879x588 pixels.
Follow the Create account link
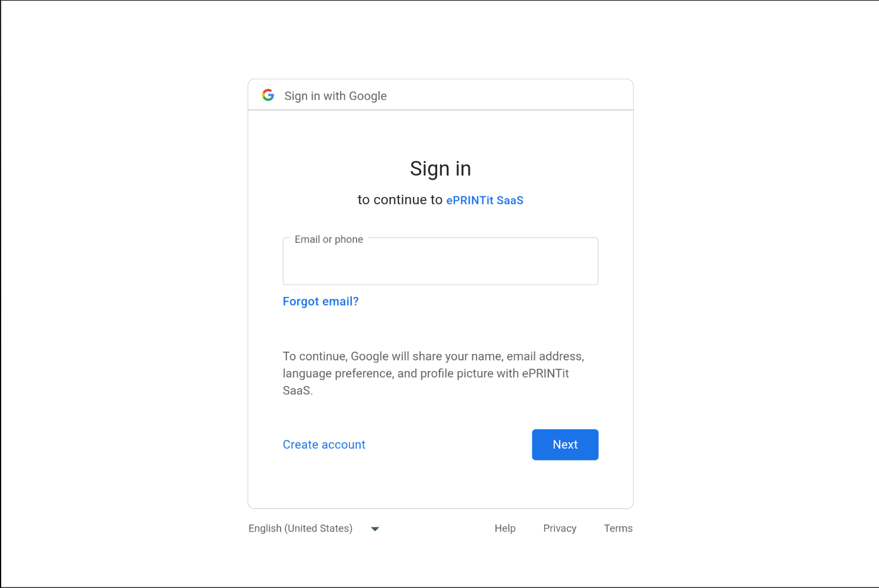point(324,445)
